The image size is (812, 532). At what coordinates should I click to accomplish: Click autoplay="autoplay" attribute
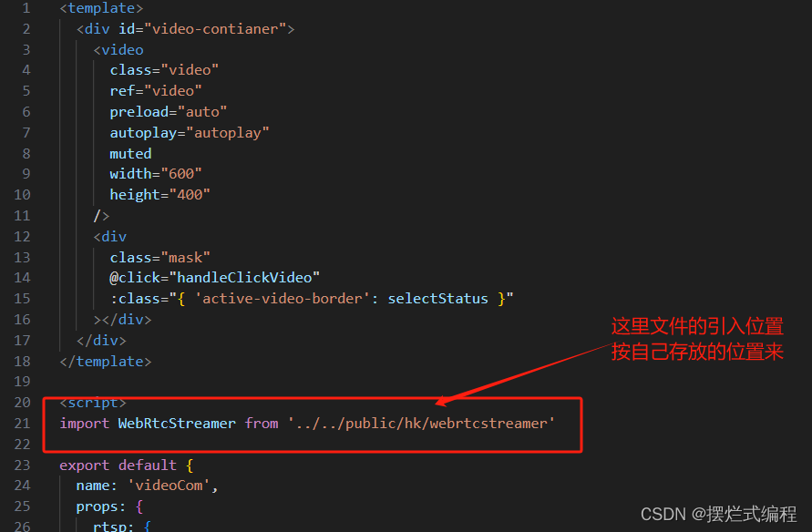[190, 133]
